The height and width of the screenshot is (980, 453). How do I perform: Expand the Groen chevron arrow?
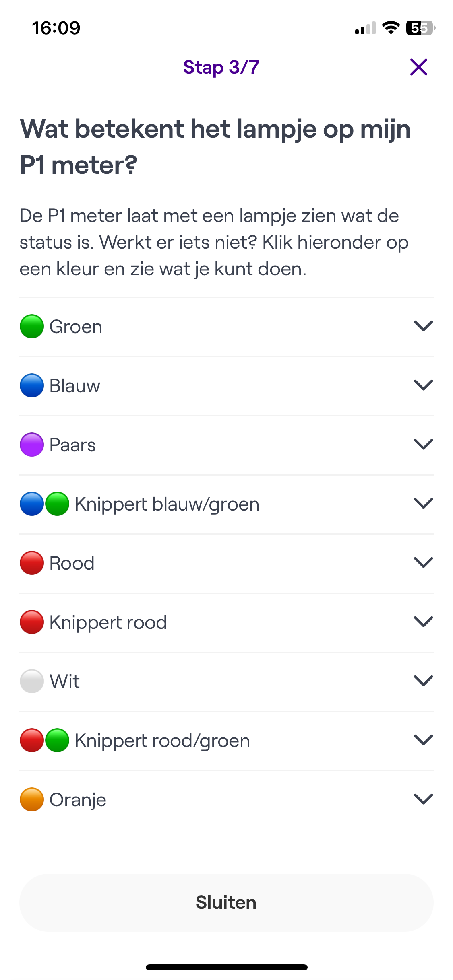pyautogui.click(x=423, y=326)
